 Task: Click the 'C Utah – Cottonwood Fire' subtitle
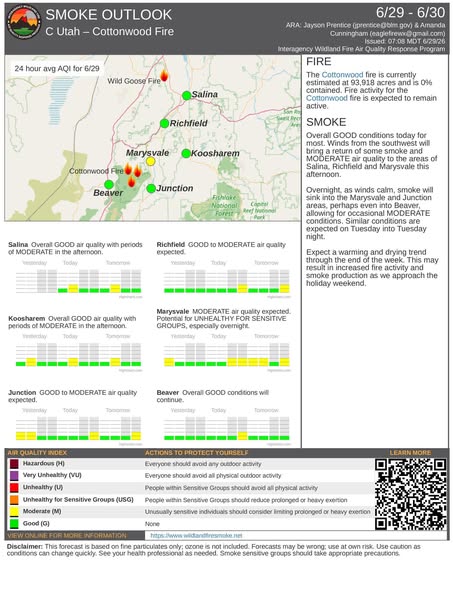tap(109, 31)
